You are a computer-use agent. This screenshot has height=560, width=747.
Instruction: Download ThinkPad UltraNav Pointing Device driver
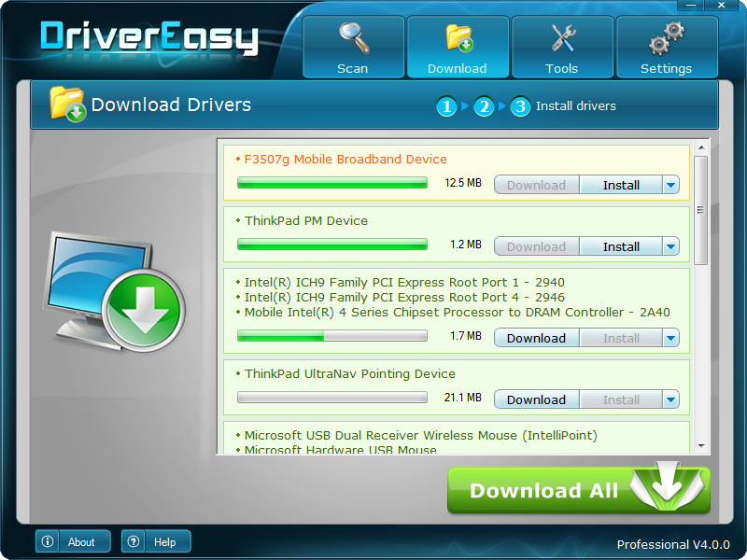coord(536,399)
